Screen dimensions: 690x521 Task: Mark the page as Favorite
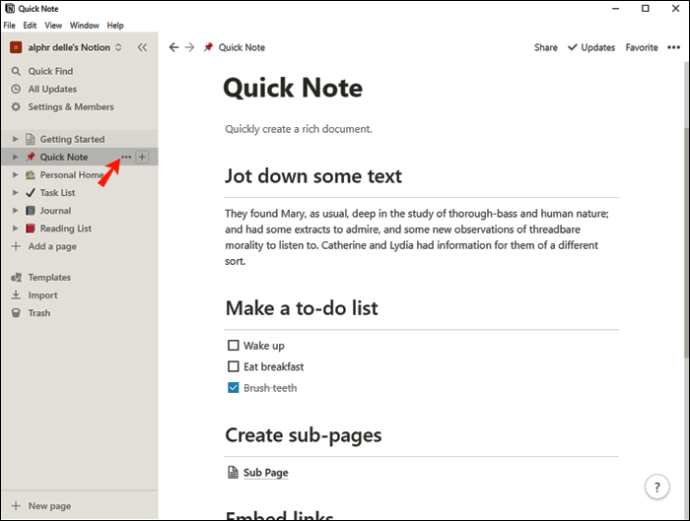point(642,47)
